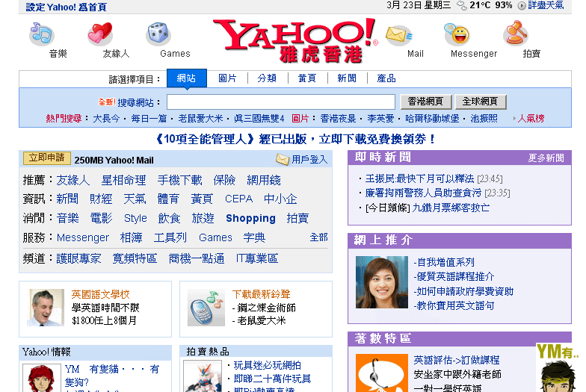Click the 香港網頁 search button

(x=426, y=102)
